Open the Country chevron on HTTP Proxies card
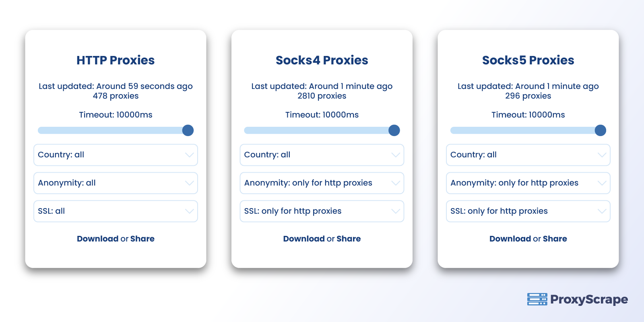This screenshot has height=322, width=644. [189, 155]
